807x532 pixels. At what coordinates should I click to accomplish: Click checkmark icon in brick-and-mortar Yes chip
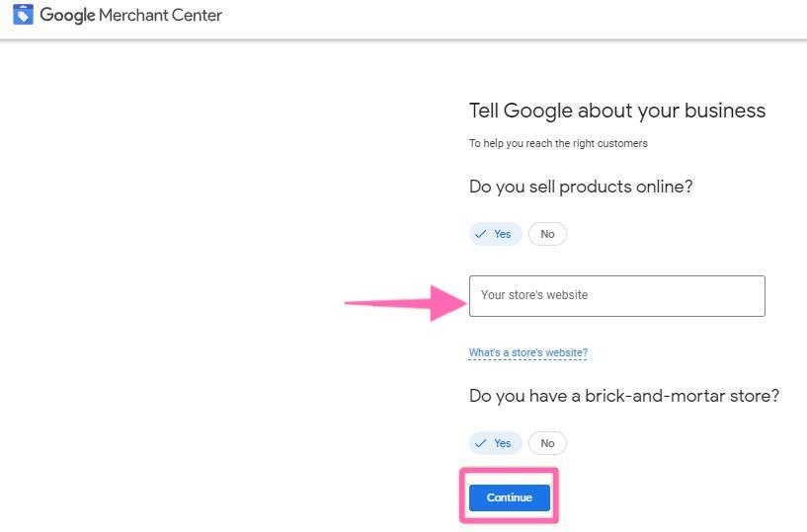coord(481,443)
